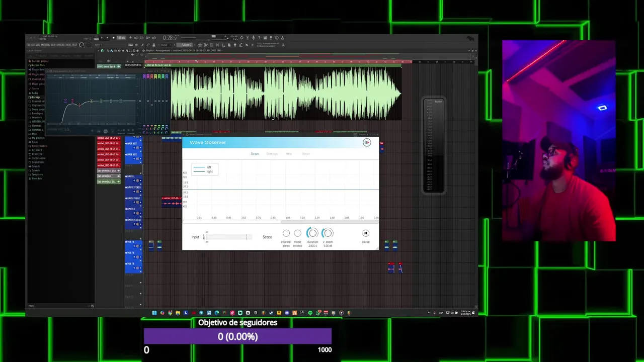Pause the Wave Observer scope

[366, 233]
